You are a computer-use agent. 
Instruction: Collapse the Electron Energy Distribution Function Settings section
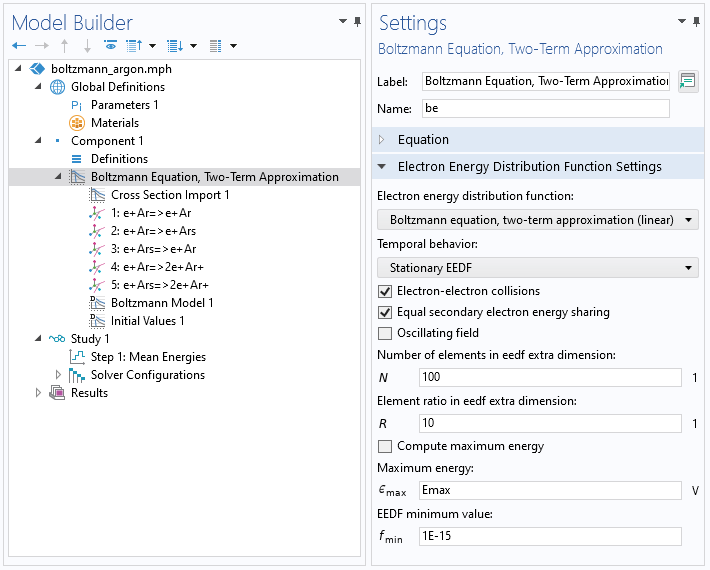[382, 167]
